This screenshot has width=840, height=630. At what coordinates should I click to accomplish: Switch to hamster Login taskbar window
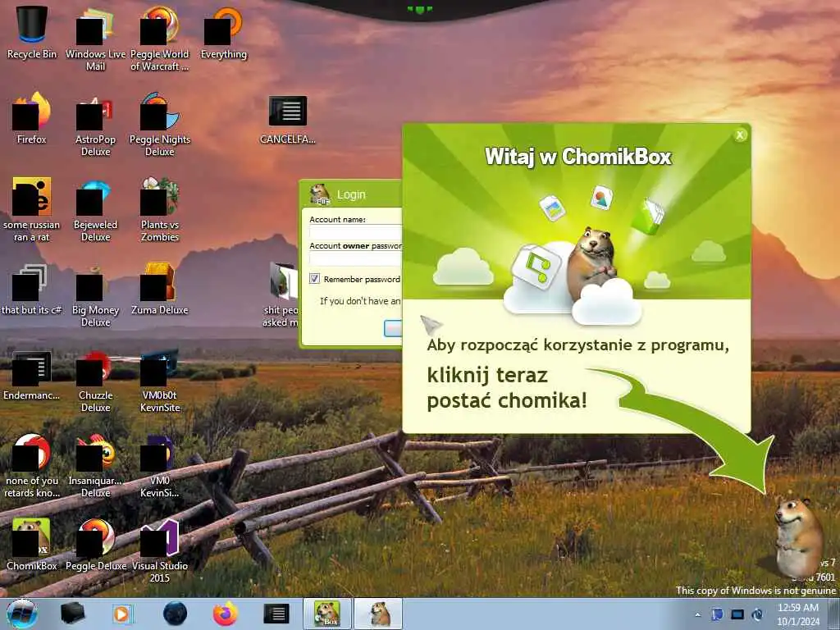[378, 614]
